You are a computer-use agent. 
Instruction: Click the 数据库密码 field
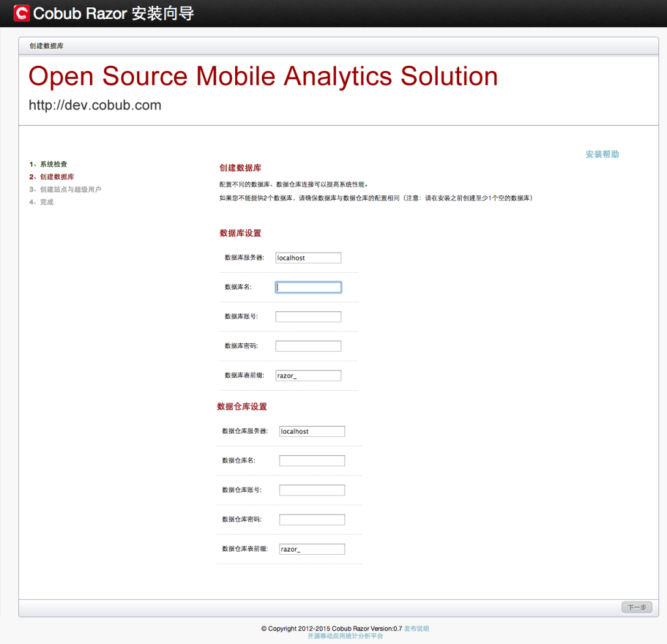[x=308, y=346]
